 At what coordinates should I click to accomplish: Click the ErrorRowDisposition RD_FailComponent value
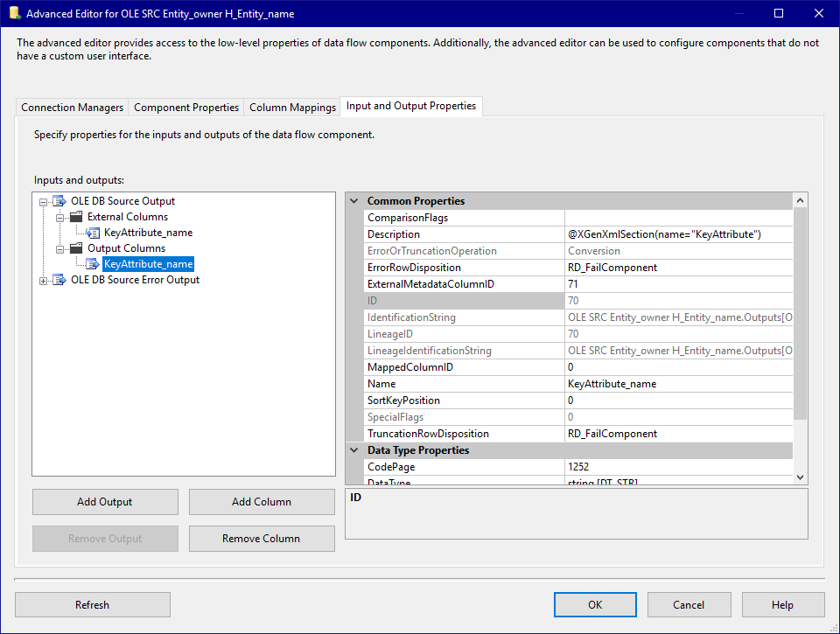678,268
